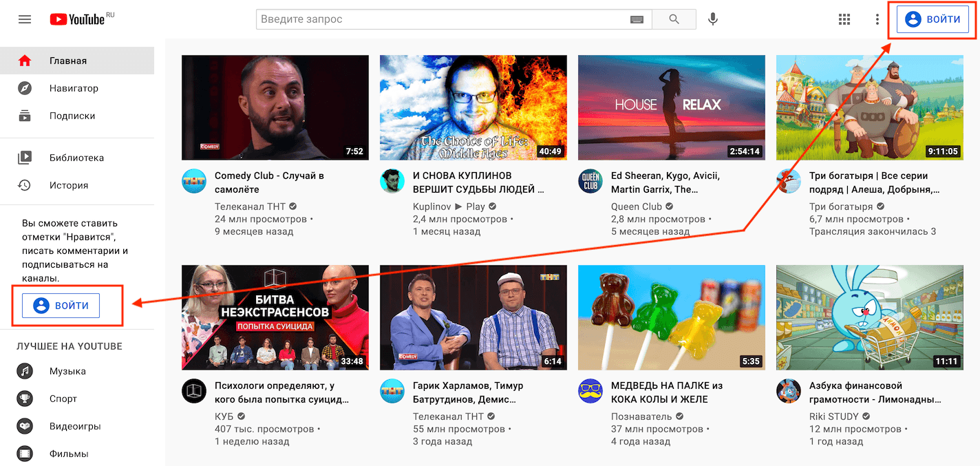Open title Психологи определяют
Image resolution: width=980 pixels, height=466 pixels.
(281, 392)
